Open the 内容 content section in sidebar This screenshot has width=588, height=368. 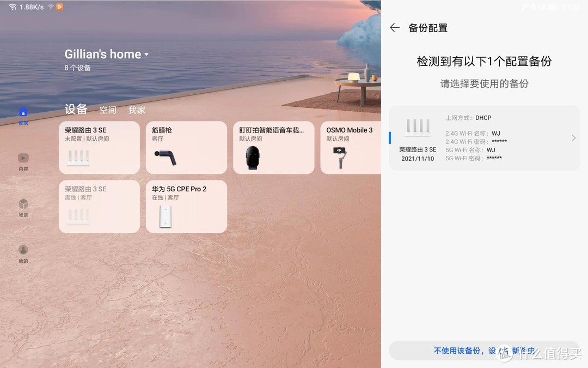pos(23,162)
